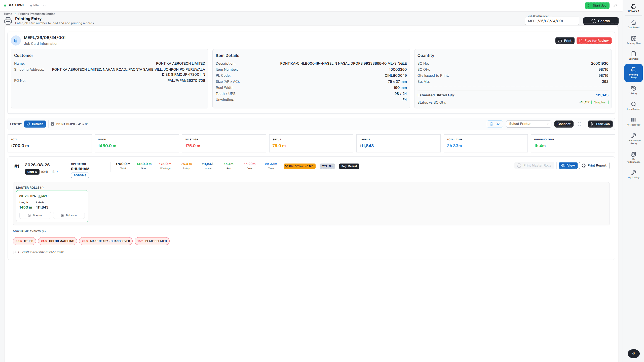This screenshot has height=362, width=644.
Task: Open My Performance in sidebar
Action: (633, 157)
